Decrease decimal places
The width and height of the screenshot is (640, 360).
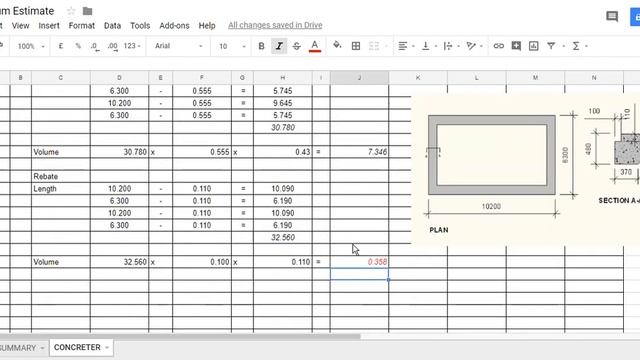(95, 47)
